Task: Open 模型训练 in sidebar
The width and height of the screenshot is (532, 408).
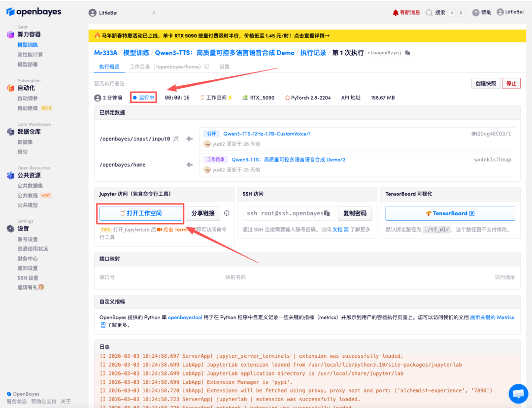Action: pos(28,45)
